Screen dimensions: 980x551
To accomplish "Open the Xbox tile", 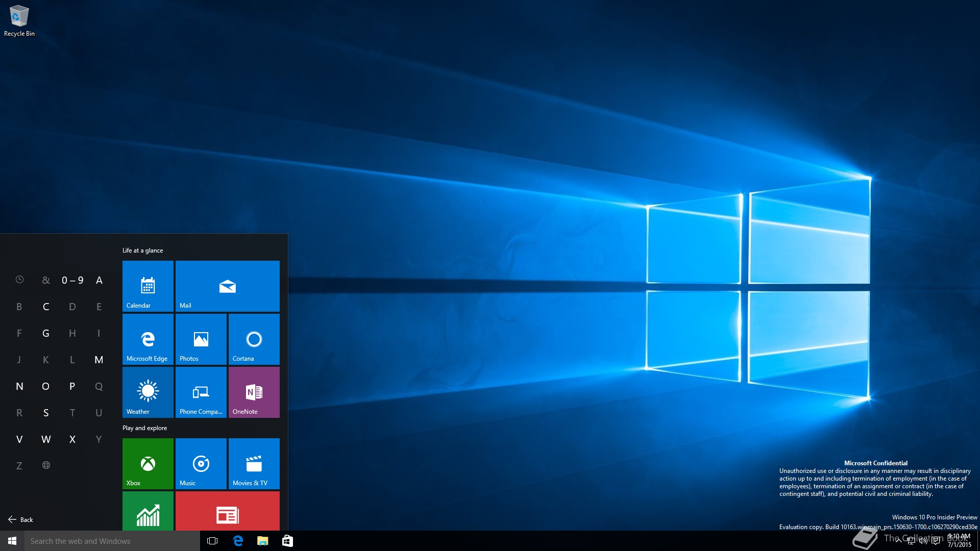I will tap(148, 464).
